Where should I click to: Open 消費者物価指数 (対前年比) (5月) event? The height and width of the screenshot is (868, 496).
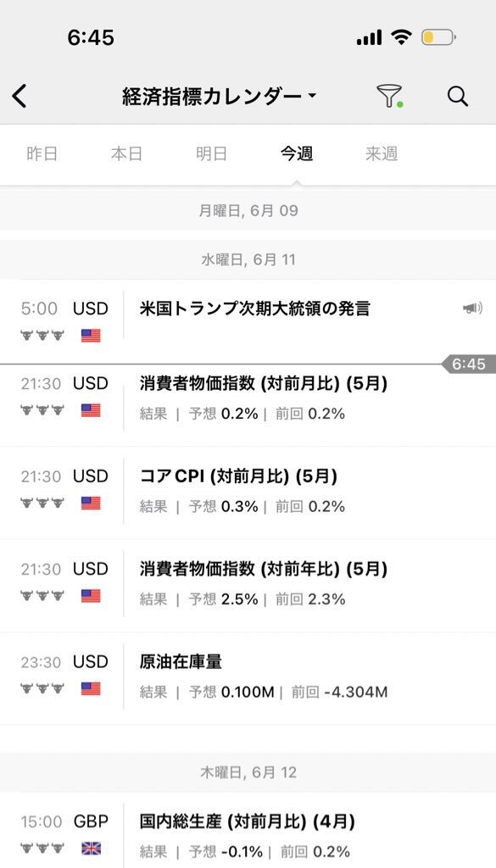[248, 586]
